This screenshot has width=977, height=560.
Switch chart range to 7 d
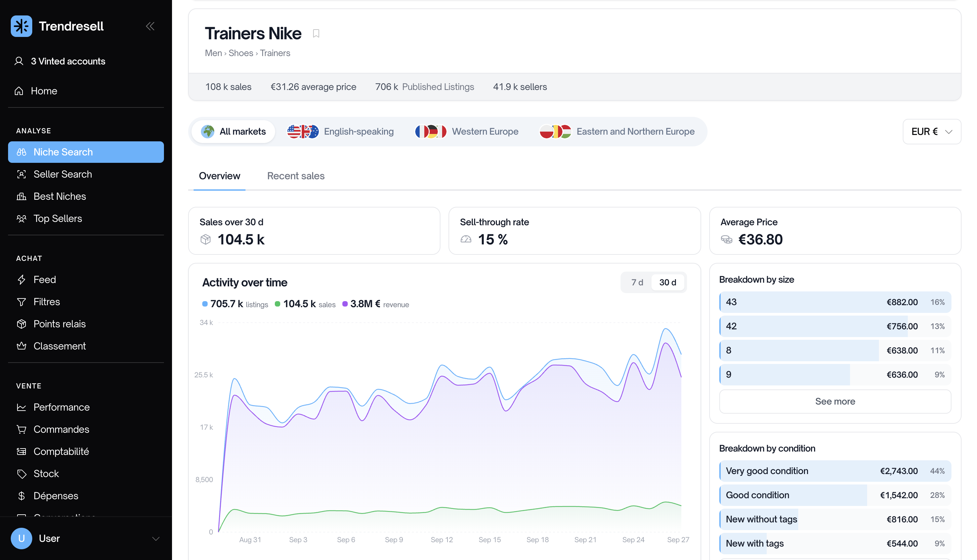637,282
